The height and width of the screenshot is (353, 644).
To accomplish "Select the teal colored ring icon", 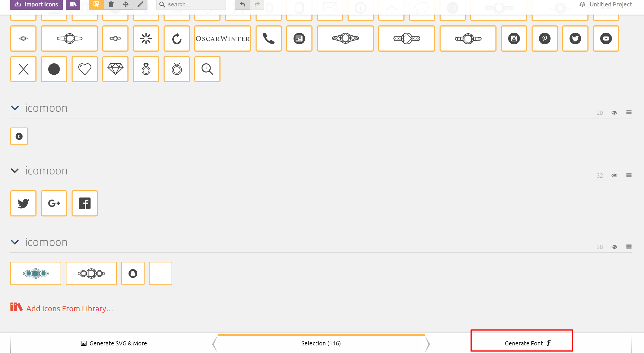I will coord(36,273).
